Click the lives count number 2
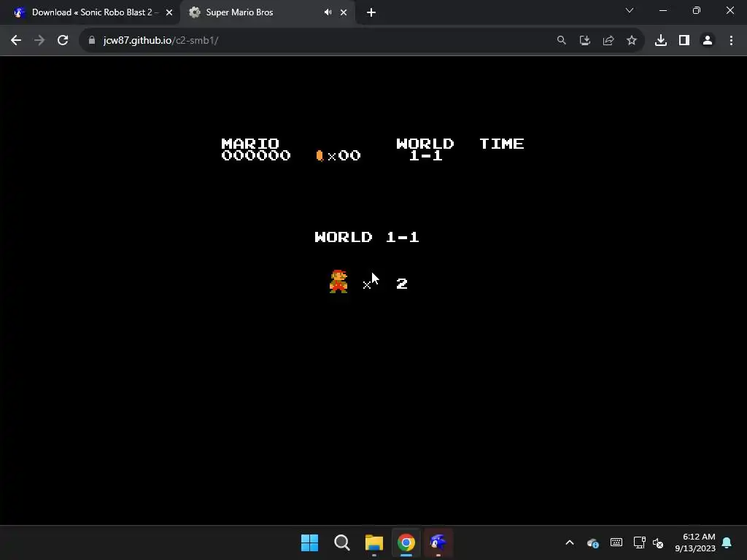747x560 pixels. click(x=402, y=284)
